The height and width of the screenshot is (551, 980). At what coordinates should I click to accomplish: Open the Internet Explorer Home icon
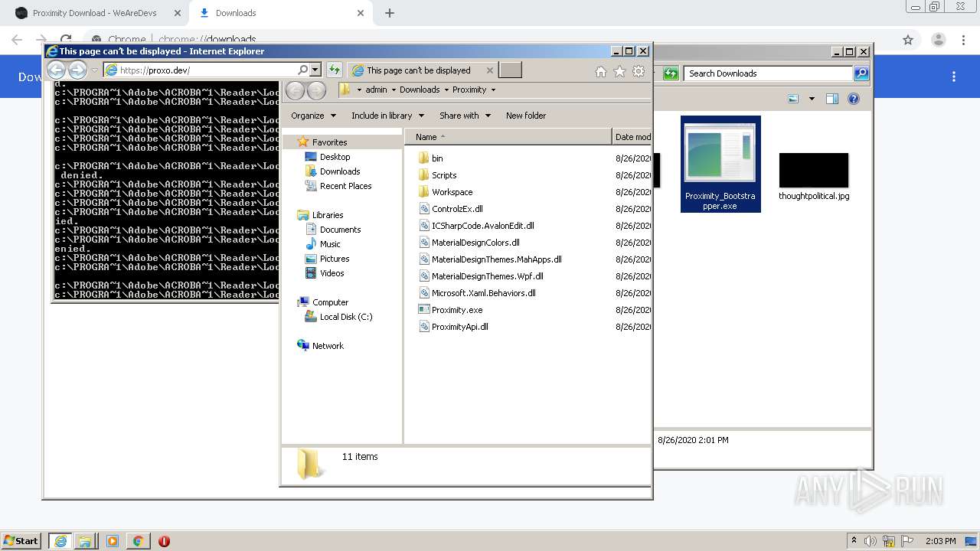601,71
